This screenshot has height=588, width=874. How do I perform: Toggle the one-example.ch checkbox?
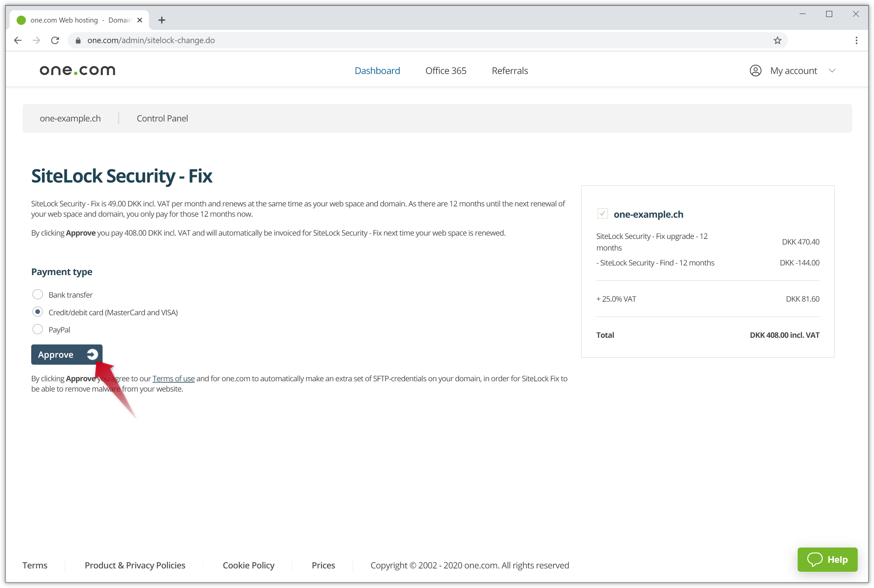coord(602,214)
